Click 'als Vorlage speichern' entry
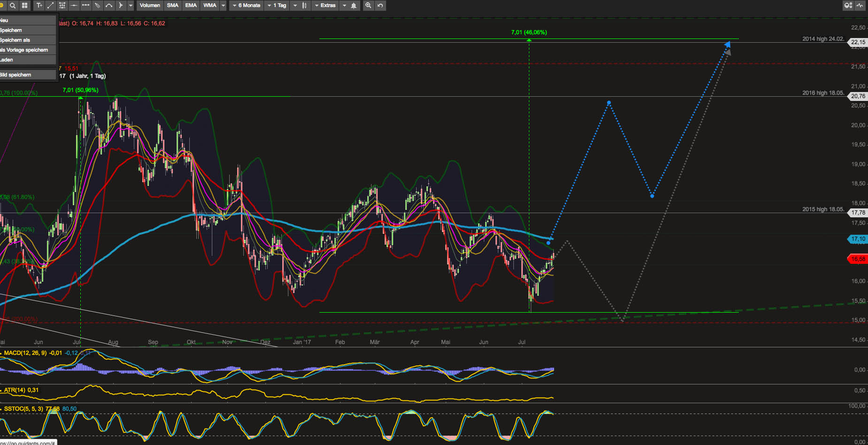The image size is (868, 445). click(24, 50)
